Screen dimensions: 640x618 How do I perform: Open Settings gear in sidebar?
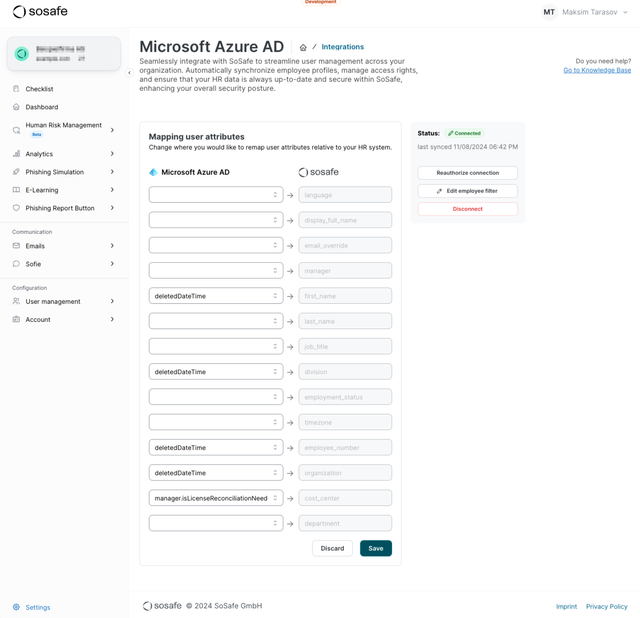click(x=16, y=607)
